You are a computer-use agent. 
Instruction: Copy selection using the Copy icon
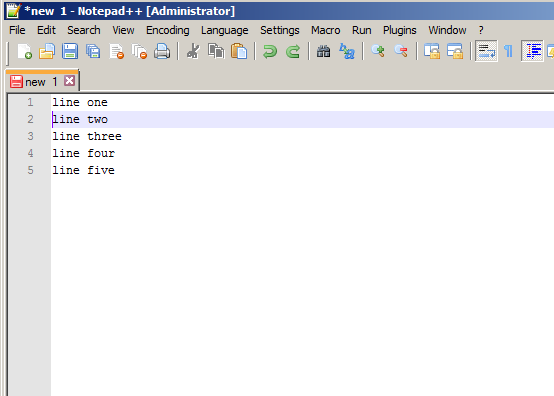coord(216,52)
